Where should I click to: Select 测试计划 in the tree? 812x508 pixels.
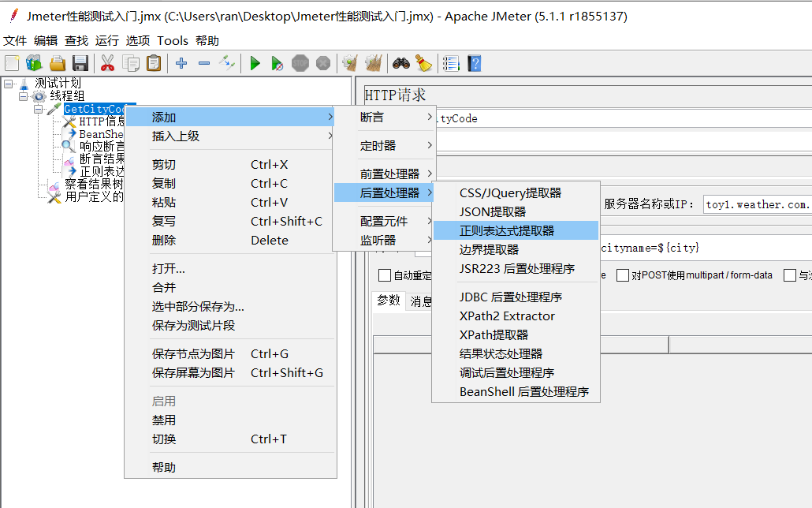pos(58,83)
